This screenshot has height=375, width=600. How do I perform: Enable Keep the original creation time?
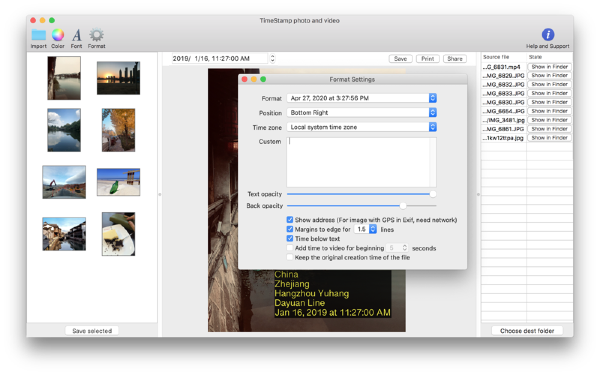tap(290, 257)
